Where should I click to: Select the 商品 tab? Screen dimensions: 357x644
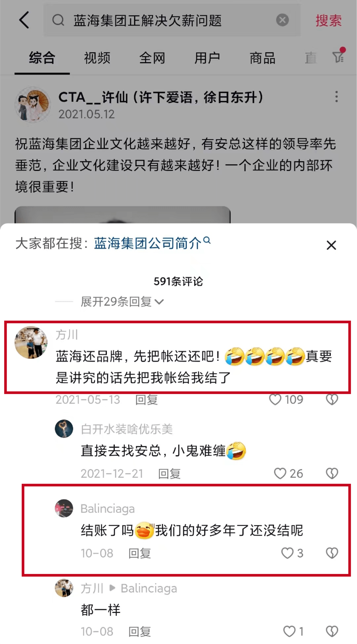pyautogui.click(x=262, y=58)
